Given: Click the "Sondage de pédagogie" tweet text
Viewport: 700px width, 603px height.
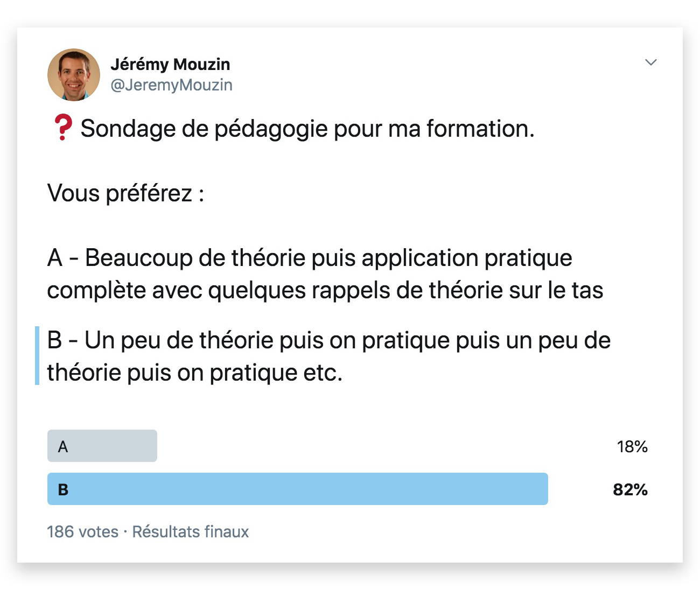Looking at the screenshot, I should [x=307, y=129].
